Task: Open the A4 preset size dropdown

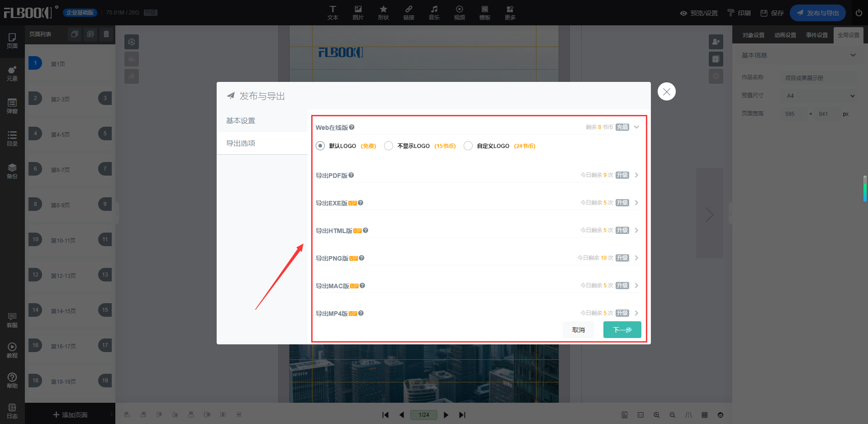Action: pos(820,96)
